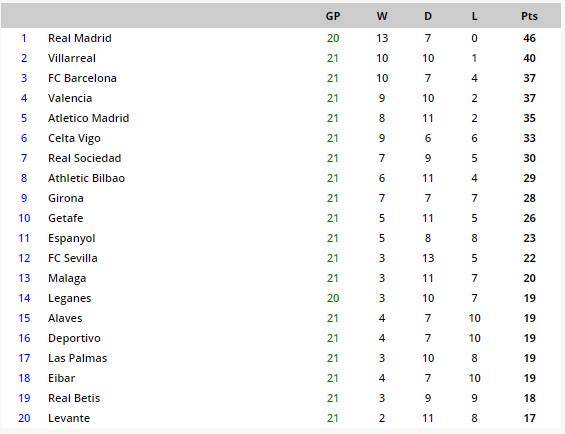Click Leganes games played value 20
Image resolution: width=565 pixels, height=434 pixels.
point(333,298)
